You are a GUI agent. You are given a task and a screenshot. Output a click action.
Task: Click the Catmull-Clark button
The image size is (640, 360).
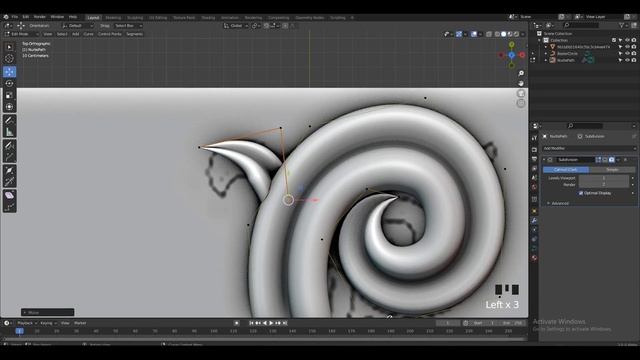pyautogui.click(x=566, y=169)
